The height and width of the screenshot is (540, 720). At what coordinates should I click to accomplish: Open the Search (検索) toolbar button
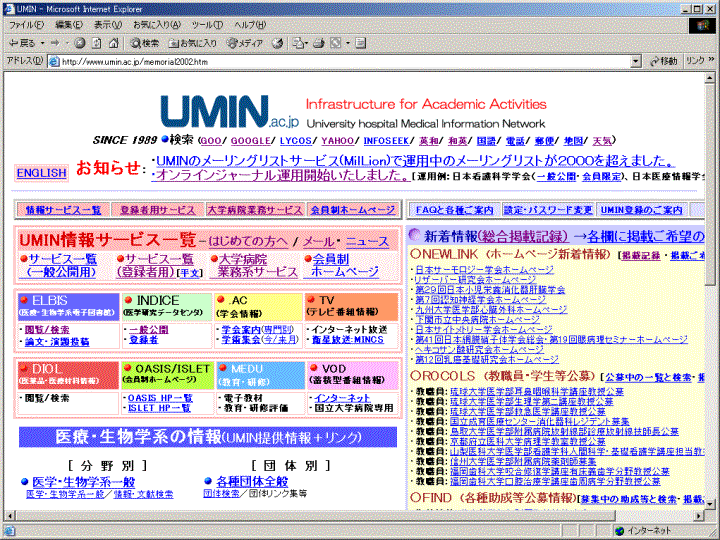(x=144, y=43)
